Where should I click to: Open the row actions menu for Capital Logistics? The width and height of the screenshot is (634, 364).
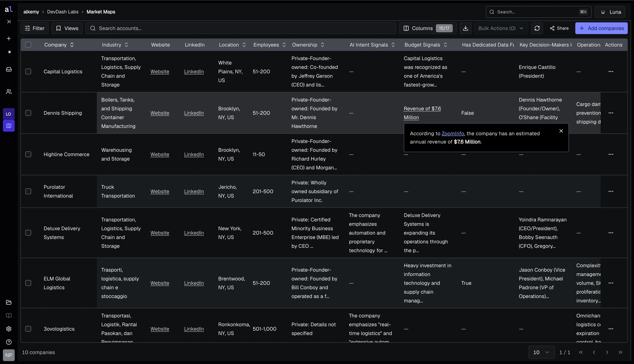(x=611, y=71)
